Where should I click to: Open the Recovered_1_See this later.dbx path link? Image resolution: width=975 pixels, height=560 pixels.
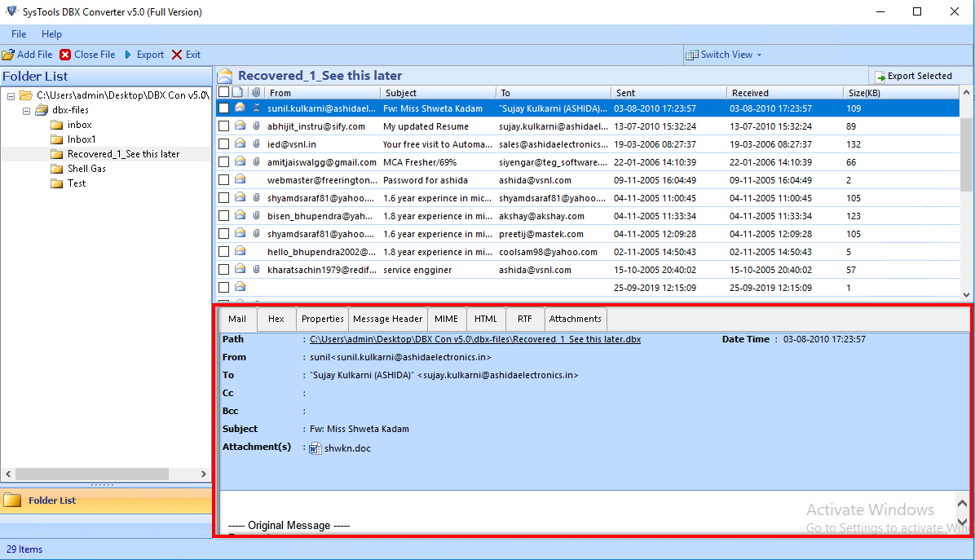[x=474, y=339]
